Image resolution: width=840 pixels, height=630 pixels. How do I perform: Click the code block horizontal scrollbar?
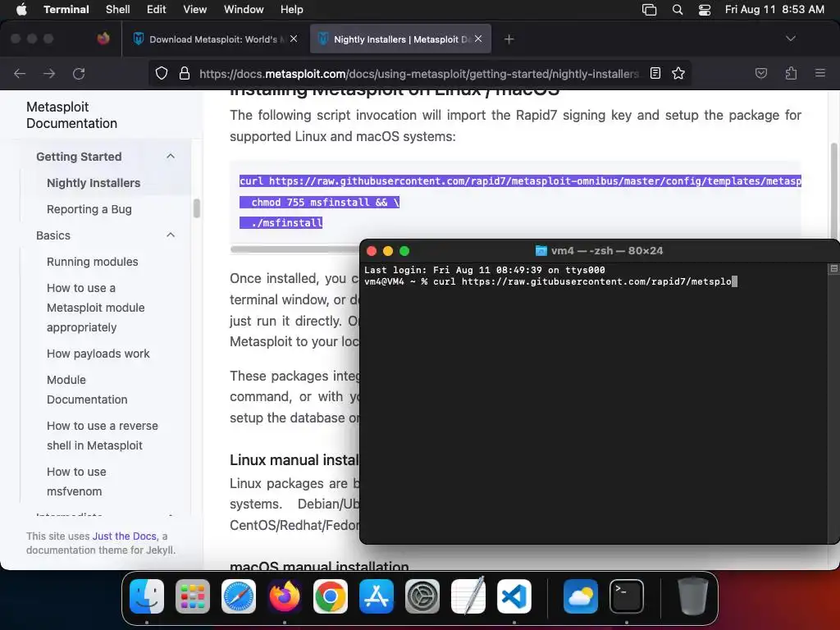tap(294, 249)
